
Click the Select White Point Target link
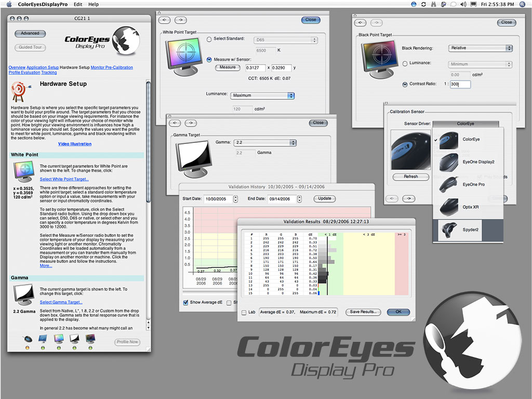tap(64, 179)
